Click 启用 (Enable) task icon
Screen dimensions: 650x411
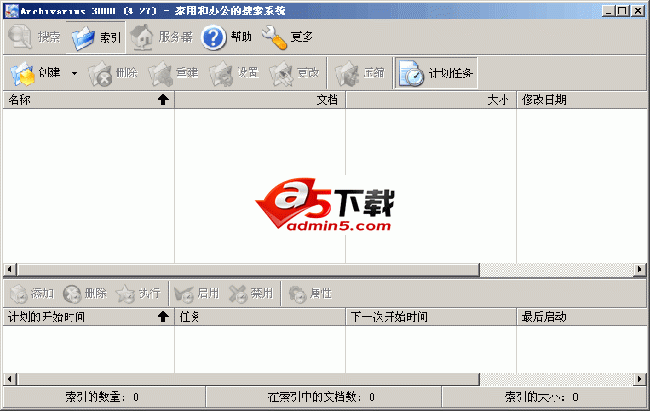(196, 294)
